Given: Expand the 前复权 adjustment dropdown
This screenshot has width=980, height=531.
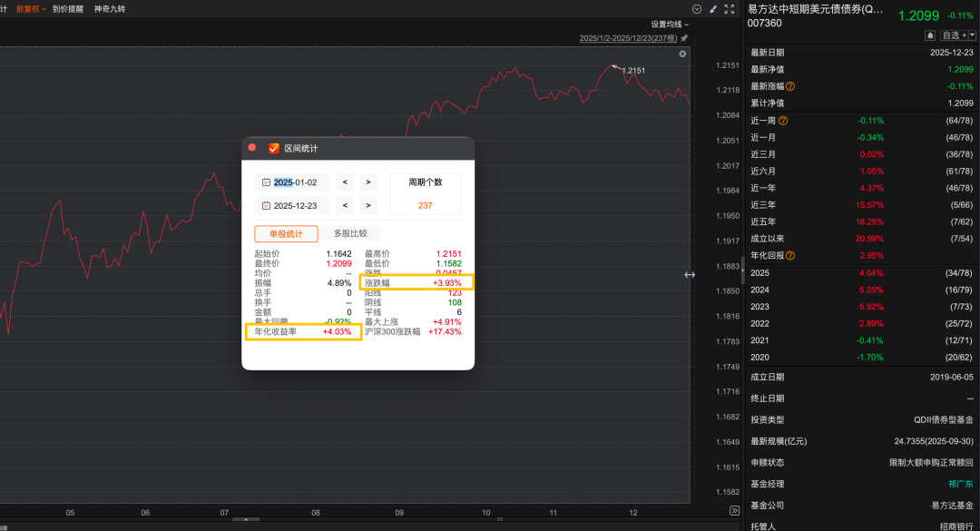Looking at the screenshot, I should (32, 8).
